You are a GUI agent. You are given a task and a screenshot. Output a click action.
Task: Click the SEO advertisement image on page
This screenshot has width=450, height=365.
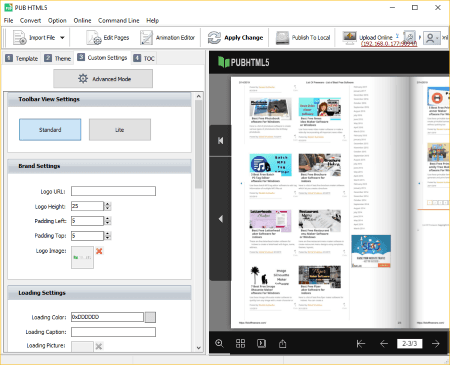[x=371, y=251]
